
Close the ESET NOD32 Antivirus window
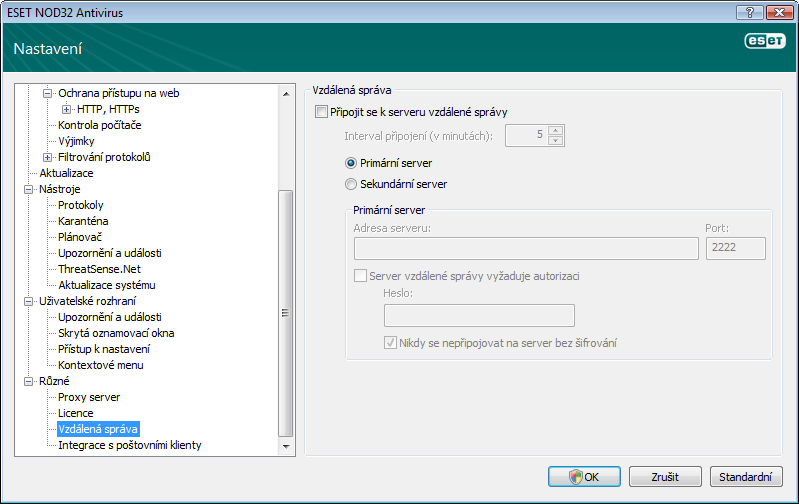tap(779, 12)
